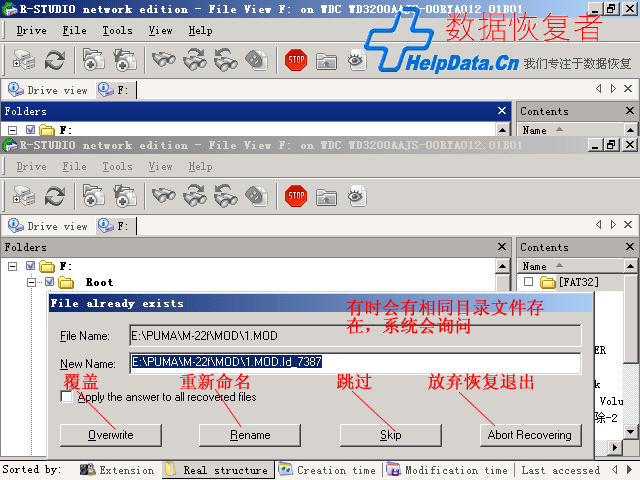Viewport: 640px width, 480px height.
Task: Open File menu in front window
Action: tap(74, 167)
